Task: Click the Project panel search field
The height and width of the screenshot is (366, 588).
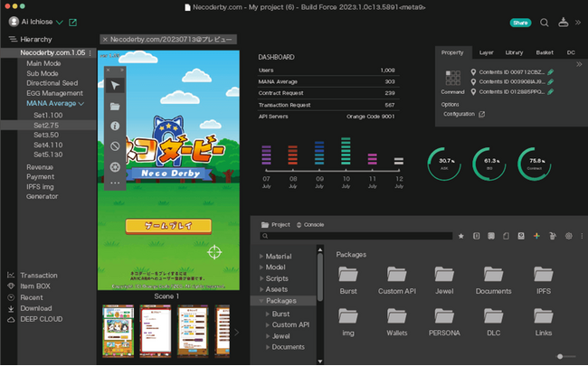Action: pyautogui.click(x=356, y=236)
